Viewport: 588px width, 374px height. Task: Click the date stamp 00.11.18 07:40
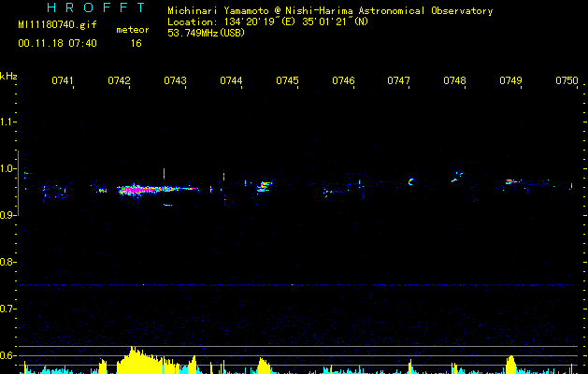click(57, 44)
